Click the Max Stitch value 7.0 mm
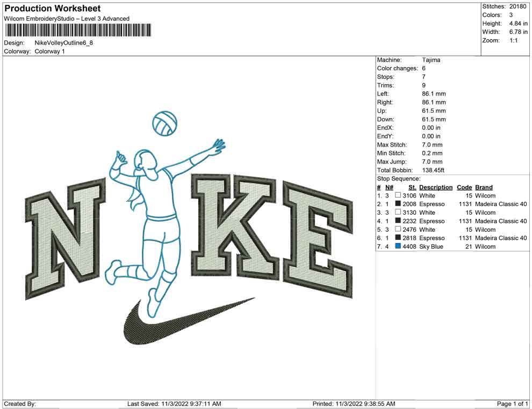Screen dimensions: 532x409 432,145
